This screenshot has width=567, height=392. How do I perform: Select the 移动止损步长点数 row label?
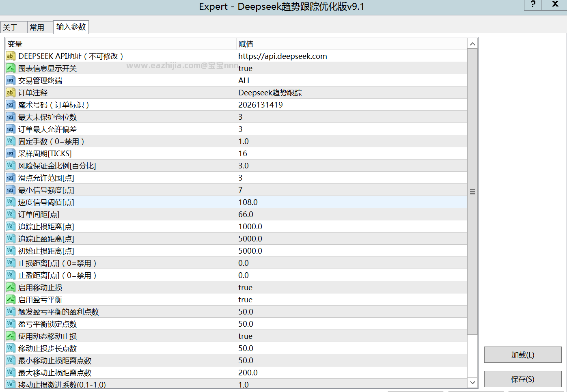pyautogui.click(x=47, y=348)
